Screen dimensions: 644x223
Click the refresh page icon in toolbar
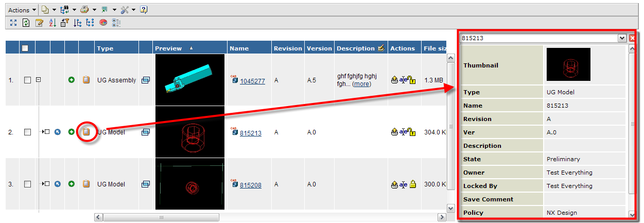point(26,23)
